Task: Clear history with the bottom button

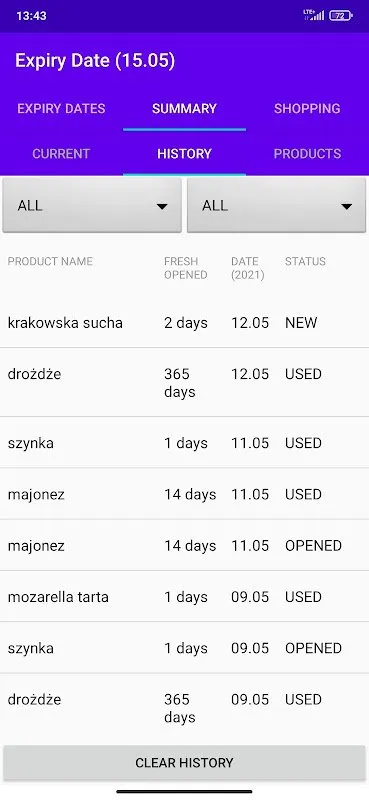Action: click(x=184, y=763)
